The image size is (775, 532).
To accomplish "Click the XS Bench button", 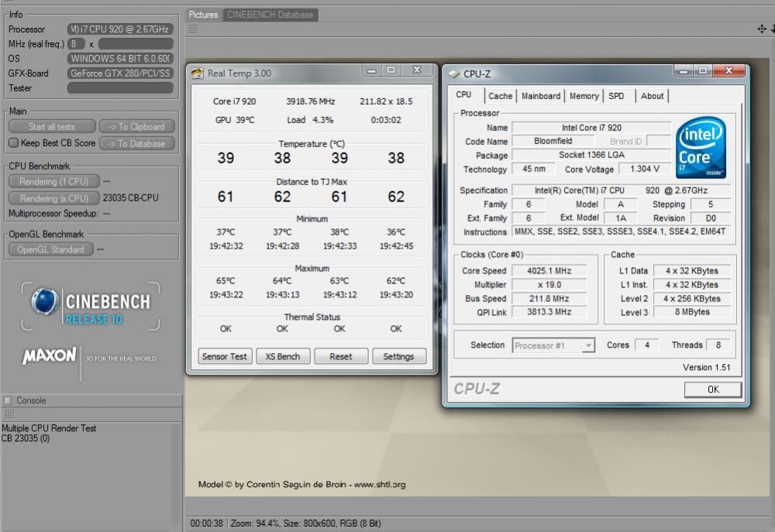I will click(x=283, y=356).
